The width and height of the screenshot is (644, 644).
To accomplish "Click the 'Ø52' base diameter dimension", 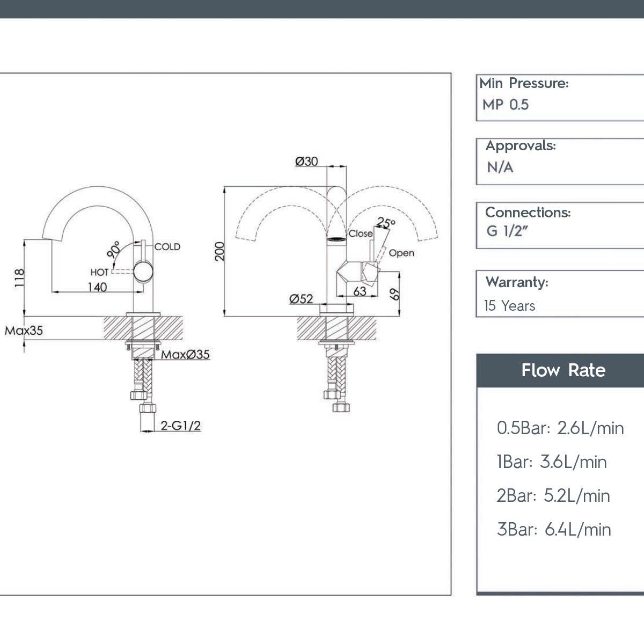I will 301,299.
